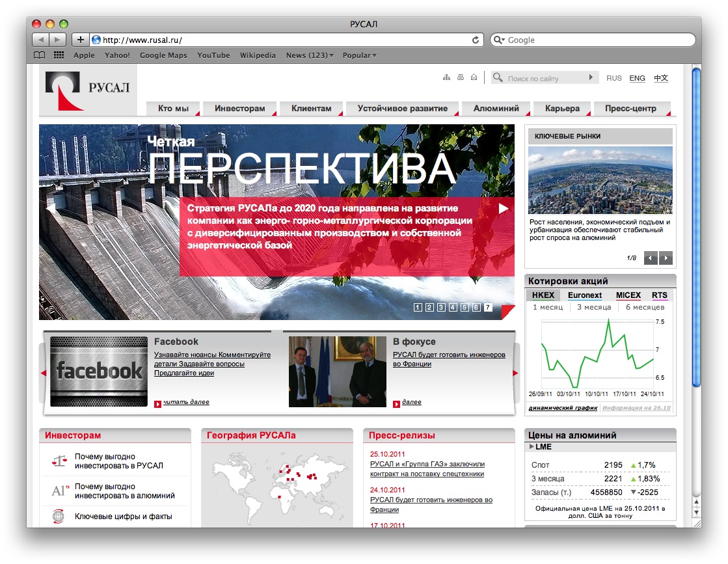Image resolution: width=728 pixels, height=564 pixels.
Task: Switch site language to RUS
Action: click(x=613, y=78)
